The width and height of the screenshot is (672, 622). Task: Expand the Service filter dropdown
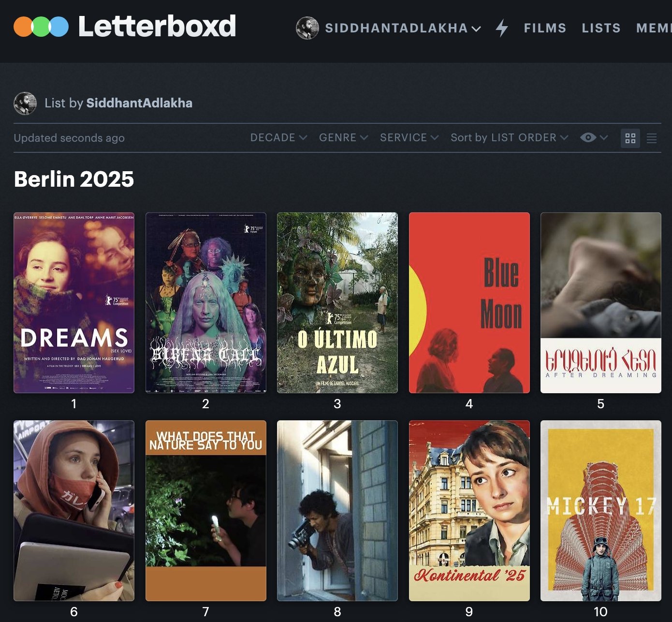click(x=409, y=138)
